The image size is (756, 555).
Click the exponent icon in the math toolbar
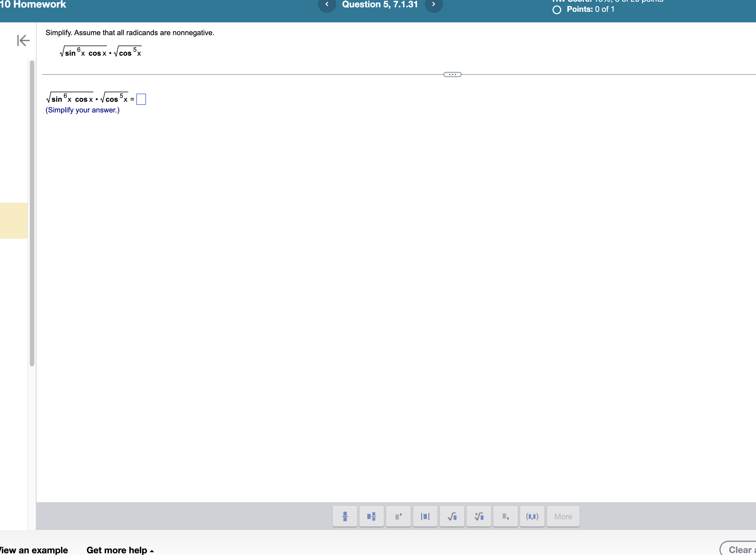pos(399,516)
